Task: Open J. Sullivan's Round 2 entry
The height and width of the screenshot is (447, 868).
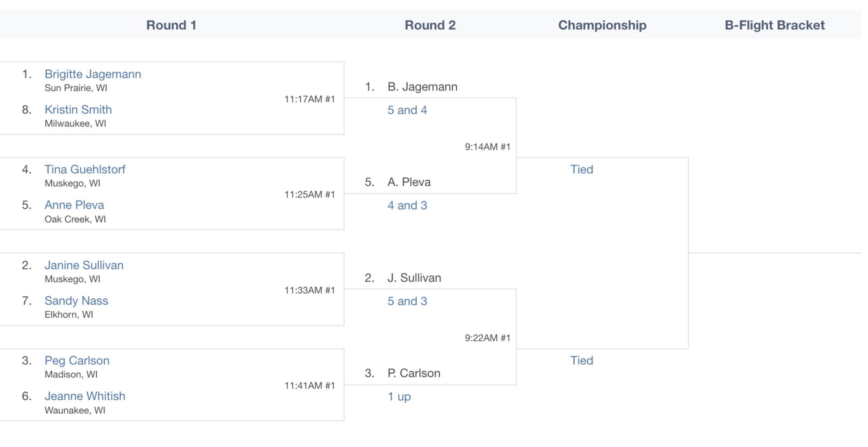Action: point(414,277)
